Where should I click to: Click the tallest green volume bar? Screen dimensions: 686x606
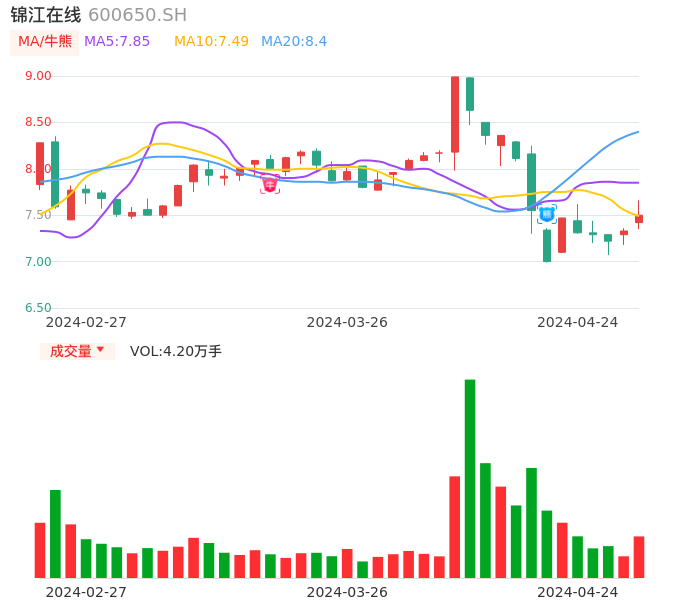(470, 478)
